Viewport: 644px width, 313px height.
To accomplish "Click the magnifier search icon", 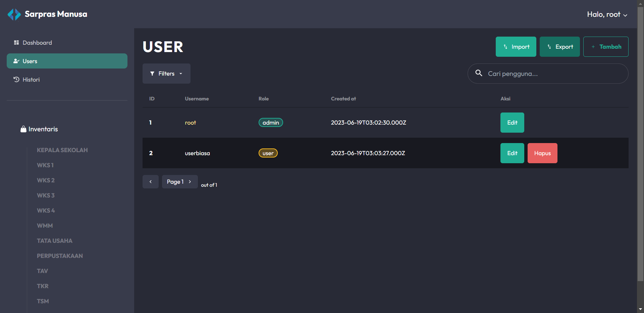I will click(479, 73).
